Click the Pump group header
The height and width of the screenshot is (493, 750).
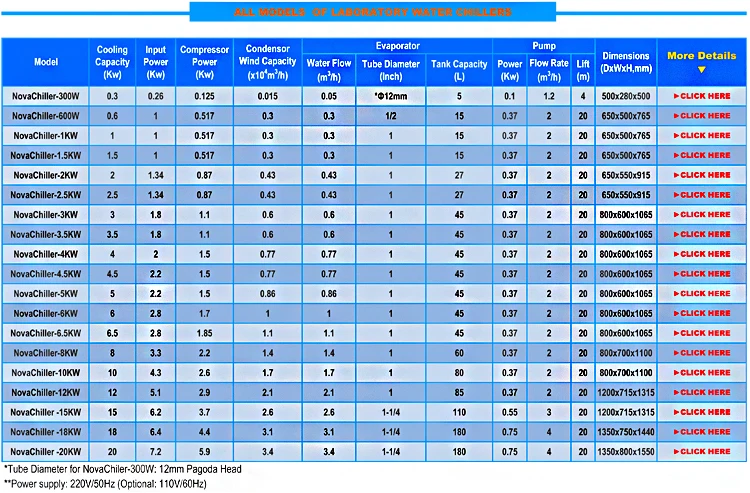click(x=544, y=46)
